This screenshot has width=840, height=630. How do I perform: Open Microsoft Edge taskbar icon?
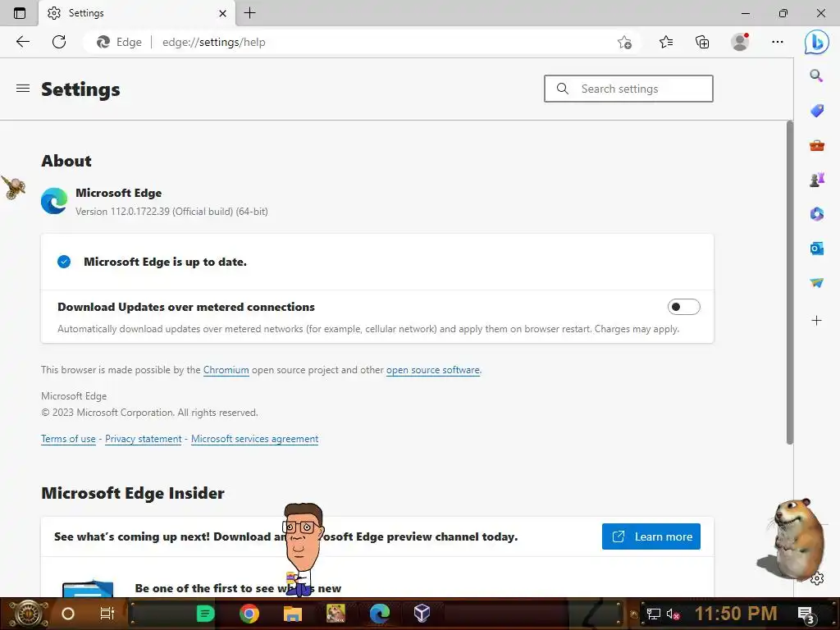point(379,614)
